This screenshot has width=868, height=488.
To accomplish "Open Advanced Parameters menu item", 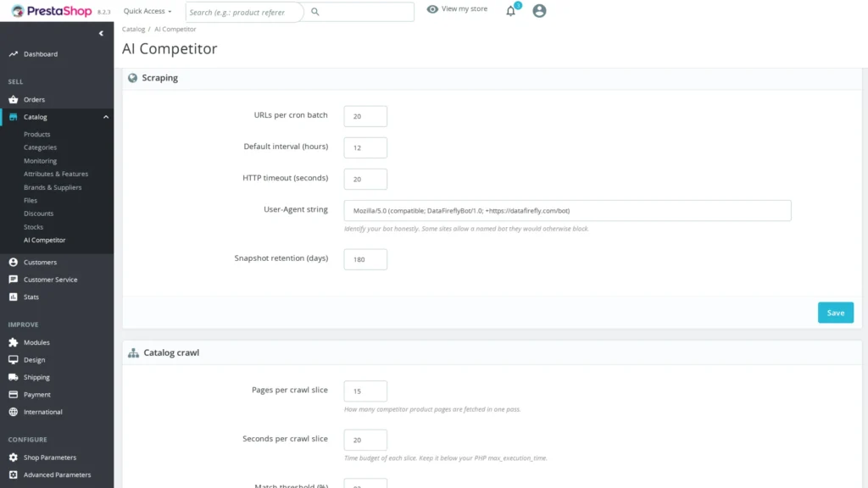I will click(57, 474).
